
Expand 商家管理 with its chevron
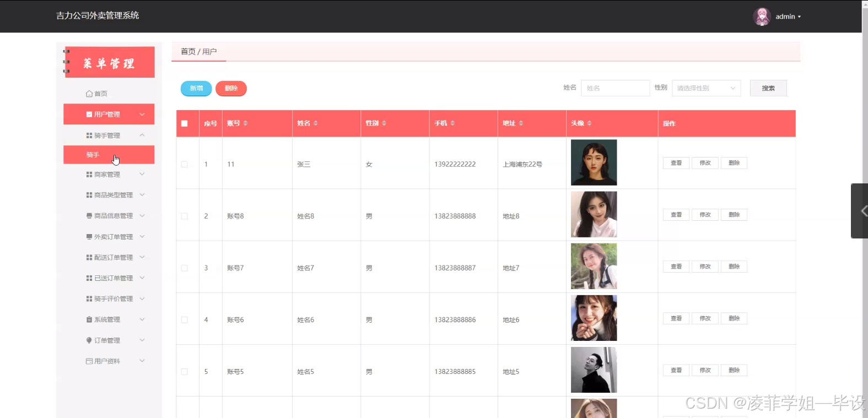click(142, 175)
